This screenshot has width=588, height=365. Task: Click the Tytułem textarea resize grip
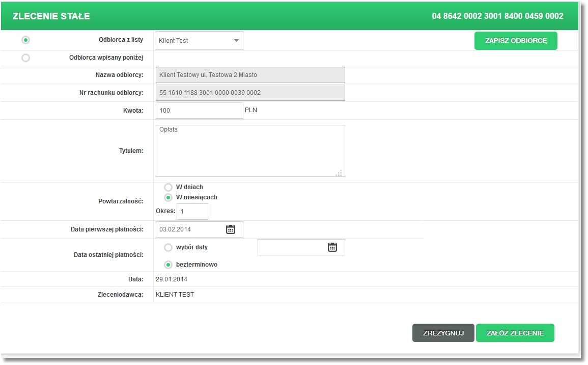click(339, 173)
